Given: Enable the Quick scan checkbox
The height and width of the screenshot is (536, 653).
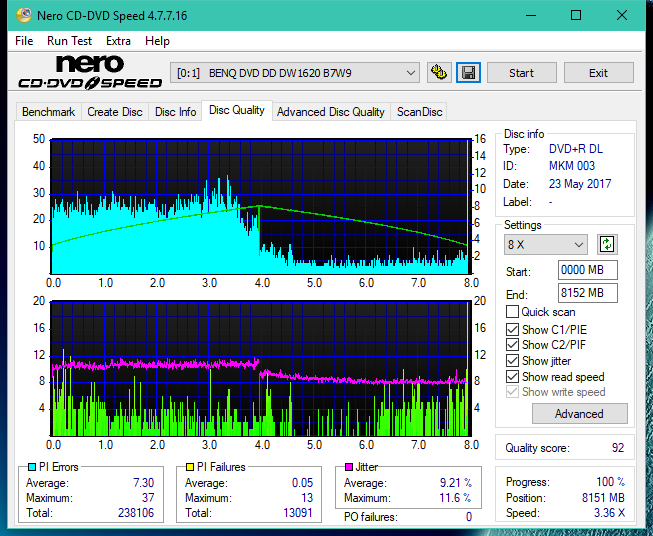Looking at the screenshot, I should point(512,312).
